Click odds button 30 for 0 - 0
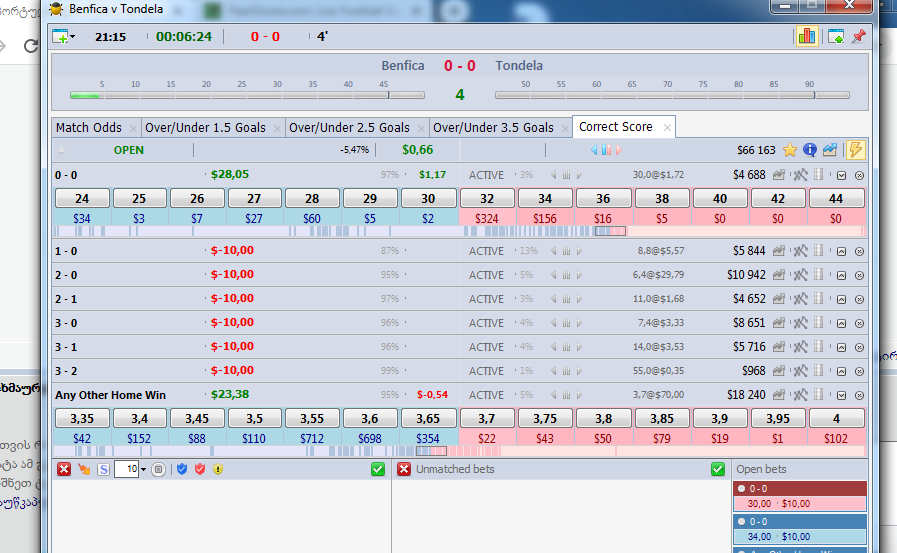Viewport: 897px width, 553px height. coord(428,198)
